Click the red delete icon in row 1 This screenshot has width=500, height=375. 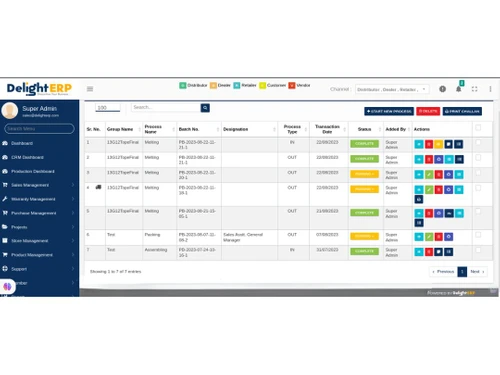429,144
